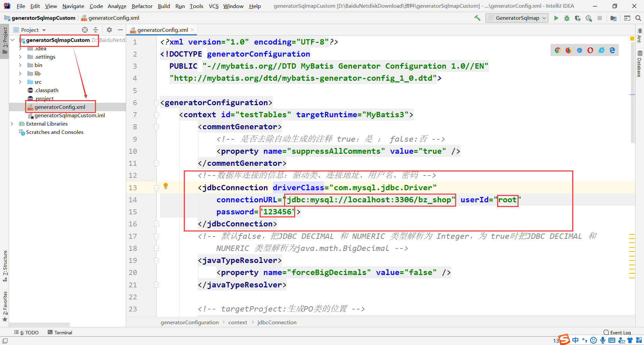The image size is (644, 345).
Task: Click the yellow inspection indicator at editor top-right
Action: (632, 39)
